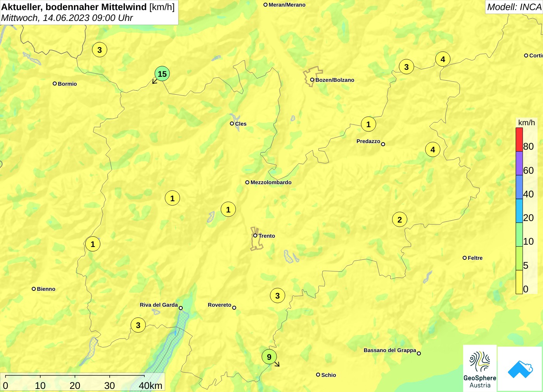The width and height of the screenshot is (543, 392).
Task: Click the red 80 km/h legend swatch
Action: (519, 140)
